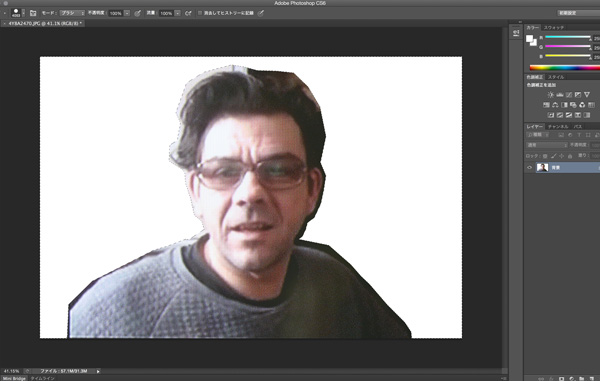The height and width of the screenshot is (381, 600).
Task: Add a Curves adjustment
Action: click(x=569, y=94)
